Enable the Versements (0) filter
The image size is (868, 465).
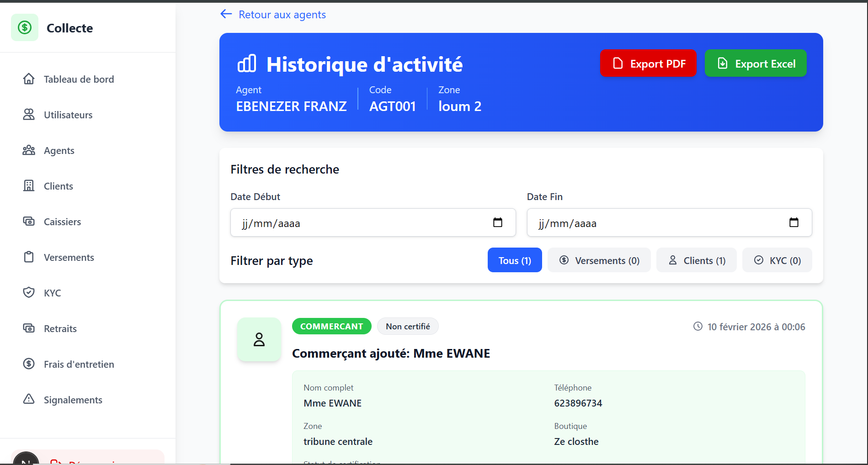[599, 260]
